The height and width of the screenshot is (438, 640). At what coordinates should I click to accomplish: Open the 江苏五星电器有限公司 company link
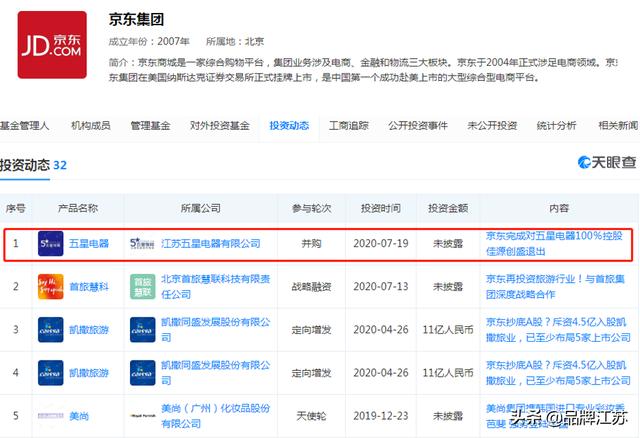click(211, 244)
